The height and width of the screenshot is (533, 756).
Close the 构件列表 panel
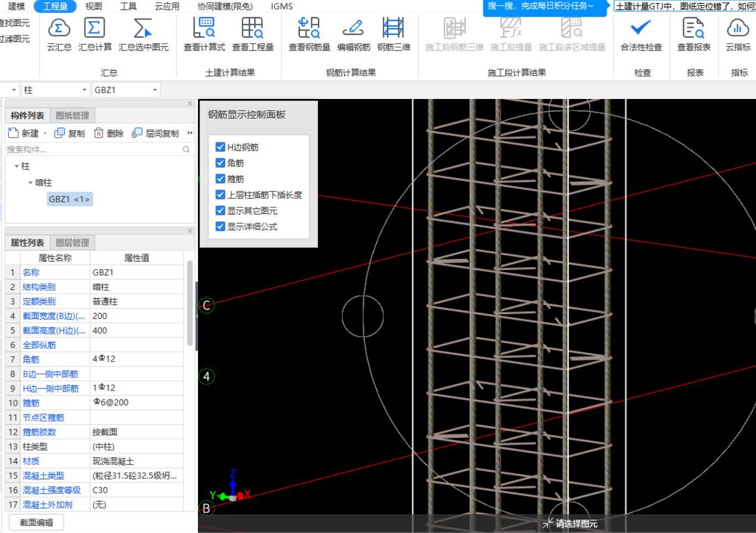[x=190, y=103]
